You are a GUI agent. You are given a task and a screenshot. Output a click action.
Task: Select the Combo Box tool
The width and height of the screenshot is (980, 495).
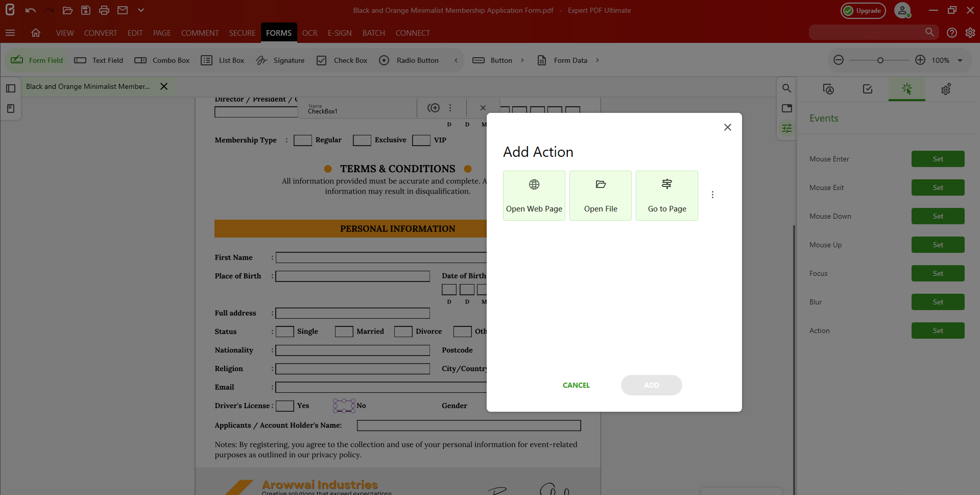pos(162,60)
